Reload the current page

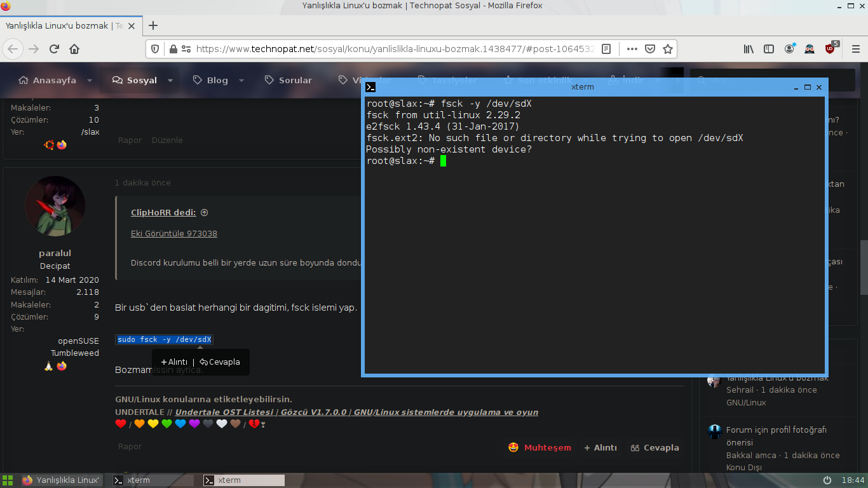click(x=55, y=49)
